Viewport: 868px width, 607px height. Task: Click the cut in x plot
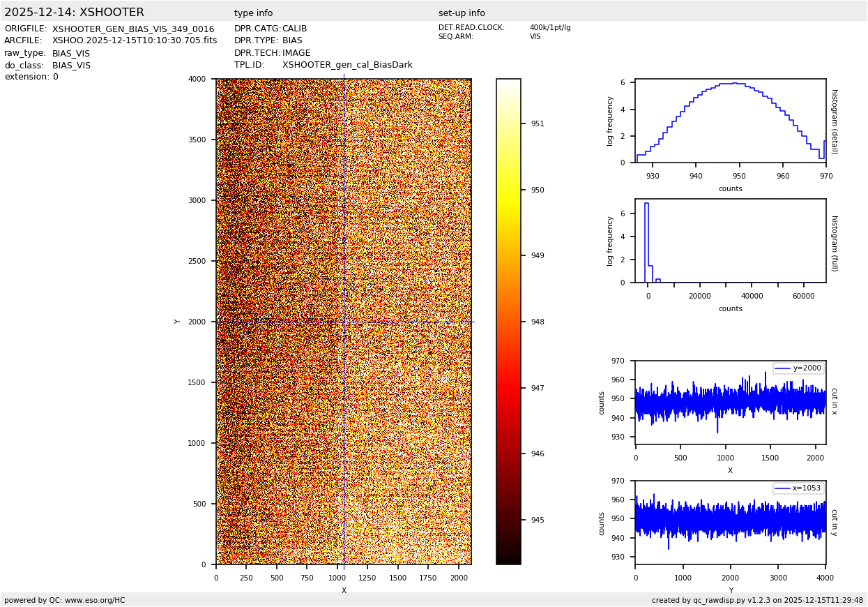tap(730, 403)
